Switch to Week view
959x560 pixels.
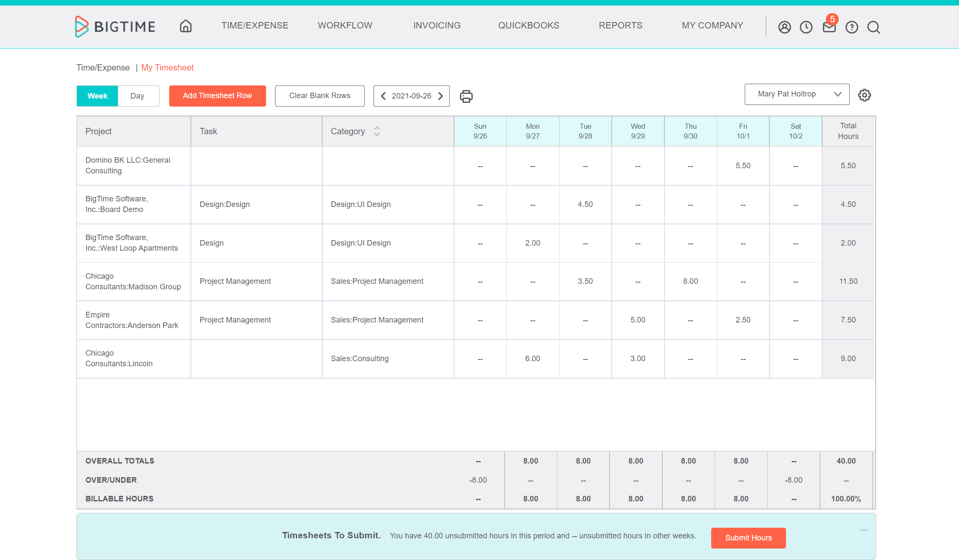pyautogui.click(x=97, y=96)
